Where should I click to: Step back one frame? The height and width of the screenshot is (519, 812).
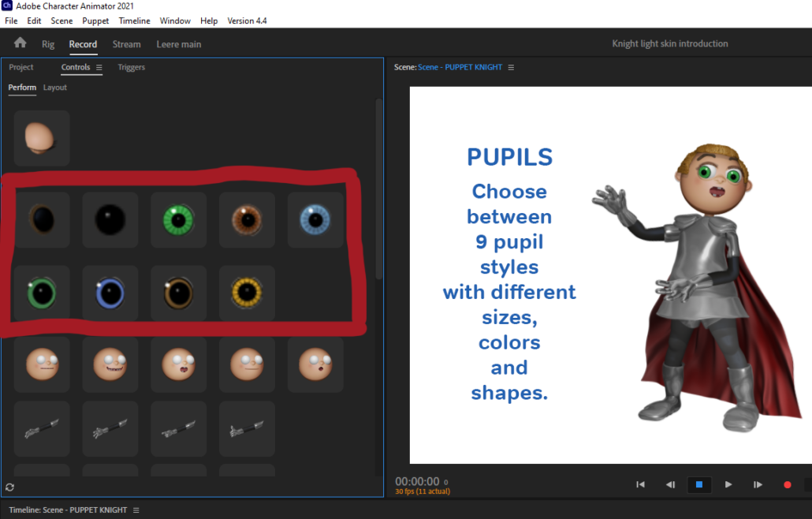[x=670, y=484]
